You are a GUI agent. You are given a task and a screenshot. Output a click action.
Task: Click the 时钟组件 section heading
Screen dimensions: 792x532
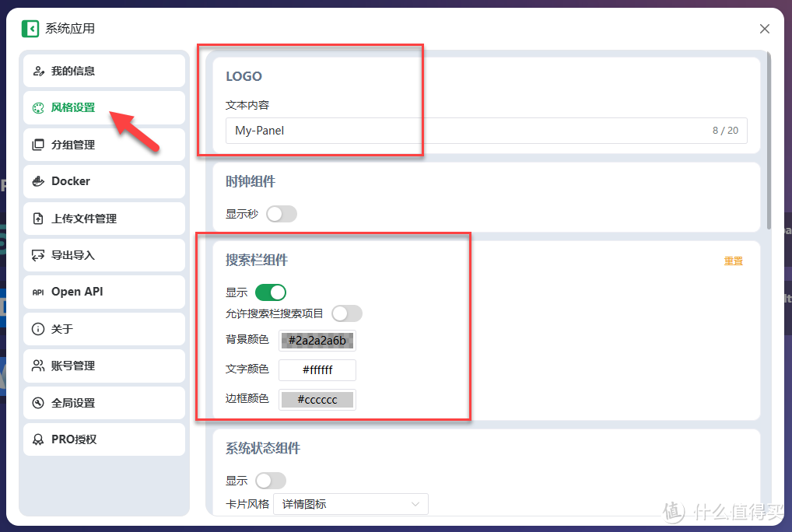pos(251,182)
